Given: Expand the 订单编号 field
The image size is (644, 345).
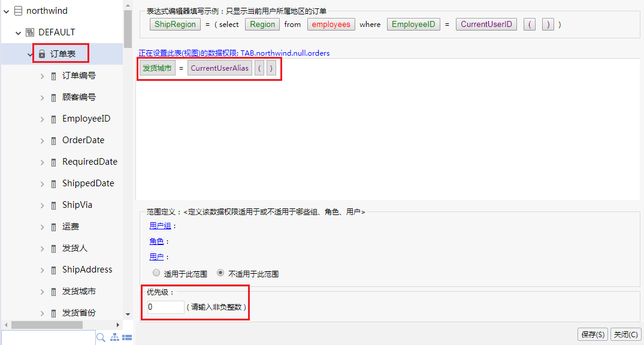Looking at the screenshot, I should tap(42, 76).
